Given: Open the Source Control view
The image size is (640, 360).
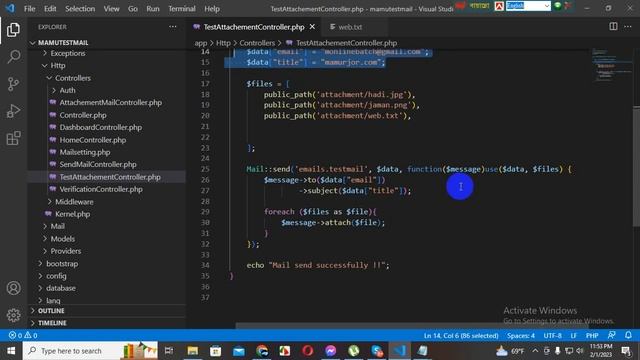Looking at the screenshot, I should (x=13, y=84).
